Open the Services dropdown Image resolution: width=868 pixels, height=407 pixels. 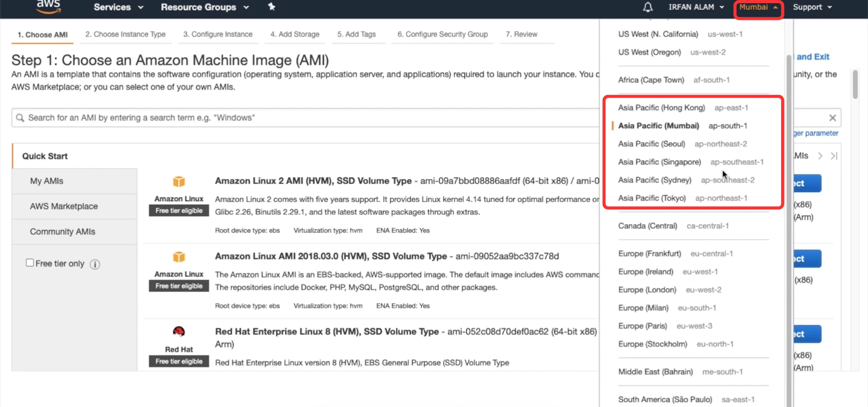pyautogui.click(x=118, y=7)
